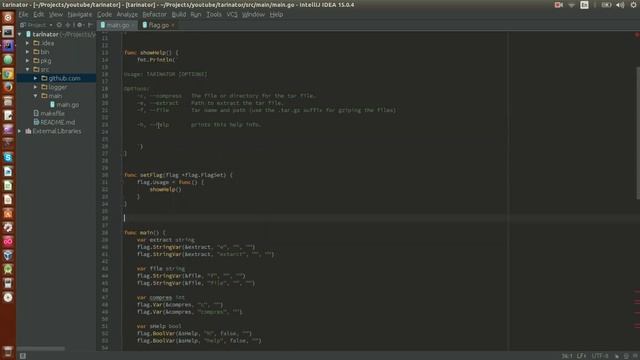Expand the github.com folder

coord(36,78)
